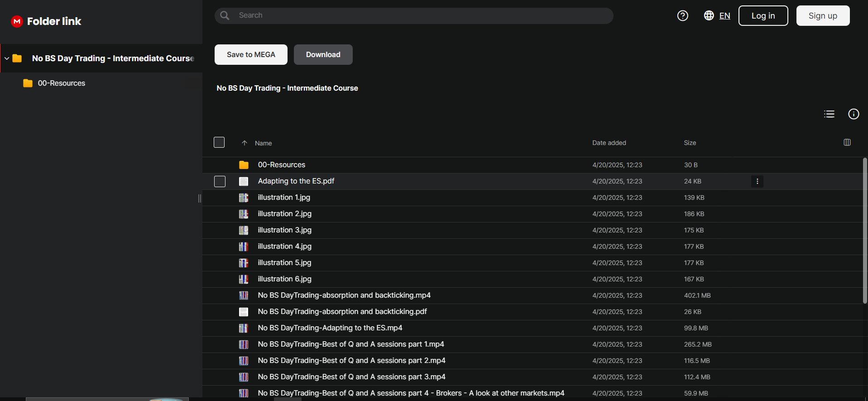
Task: Select file name Adapting to the ES.pdf
Action: [x=296, y=181]
